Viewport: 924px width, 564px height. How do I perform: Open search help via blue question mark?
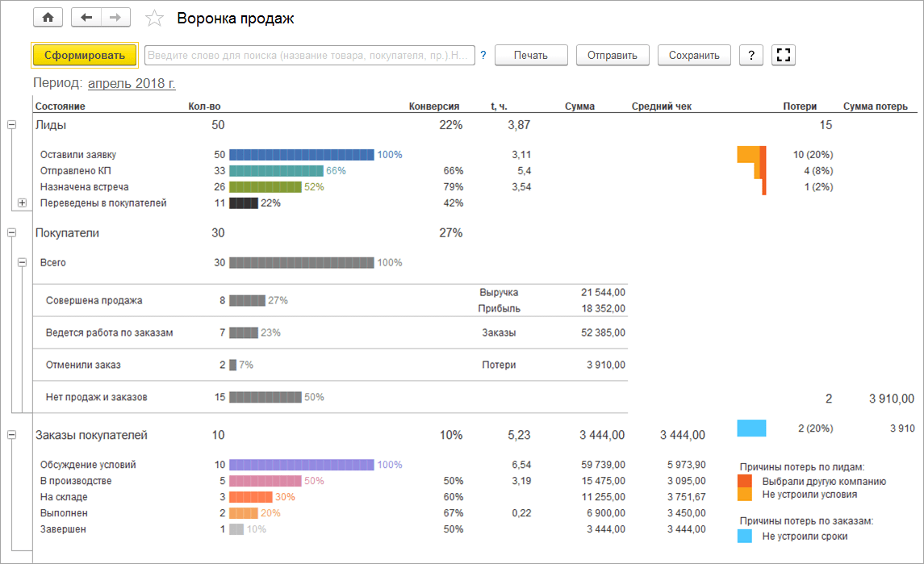[x=483, y=55]
